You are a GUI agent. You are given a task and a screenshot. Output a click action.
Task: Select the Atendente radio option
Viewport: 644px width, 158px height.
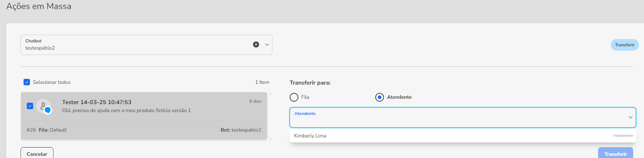click(380, 97)
